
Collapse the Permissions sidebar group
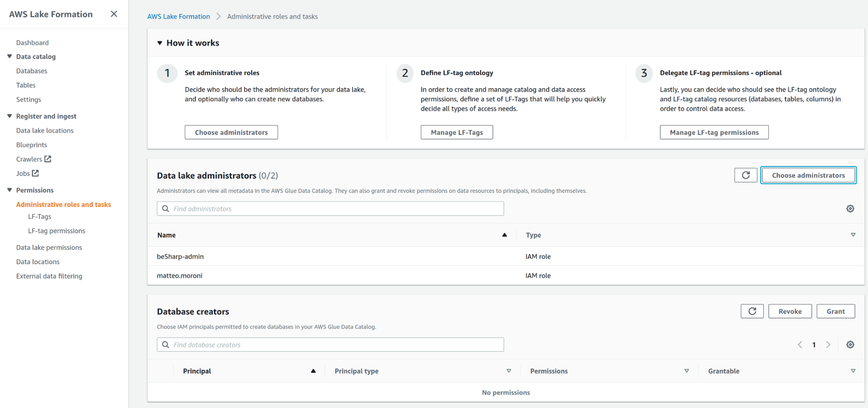[x=10, y=190]
